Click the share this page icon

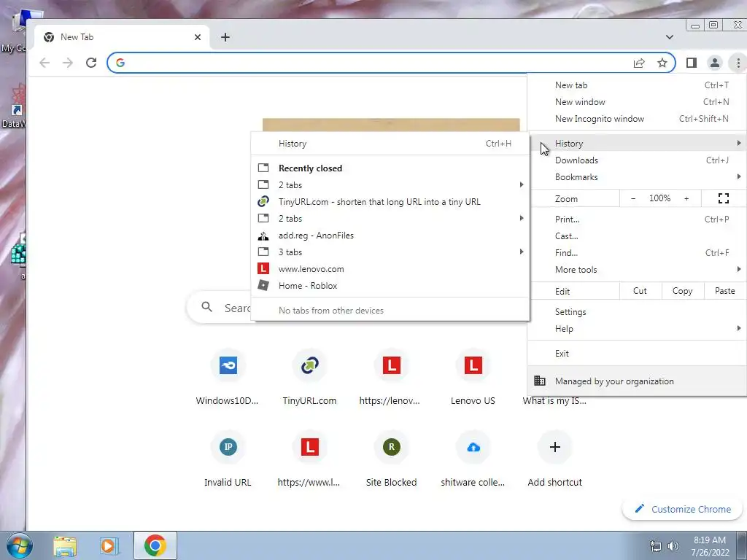click(x=639, y=63)
